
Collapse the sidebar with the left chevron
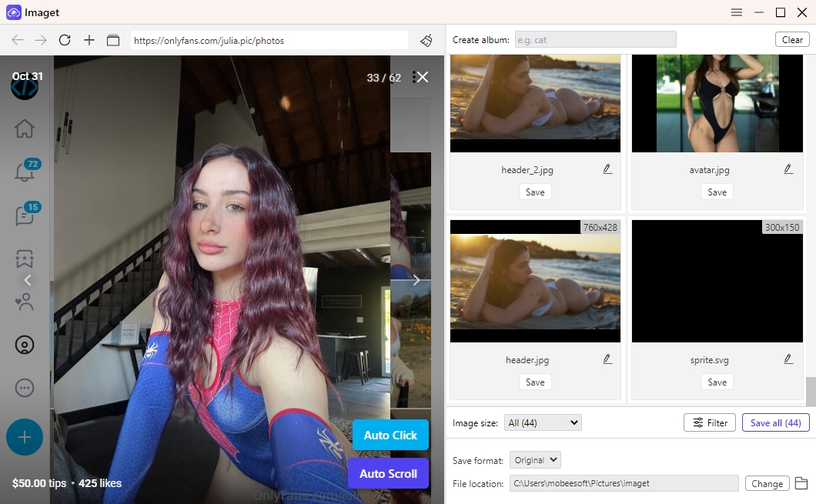(28, 280)
